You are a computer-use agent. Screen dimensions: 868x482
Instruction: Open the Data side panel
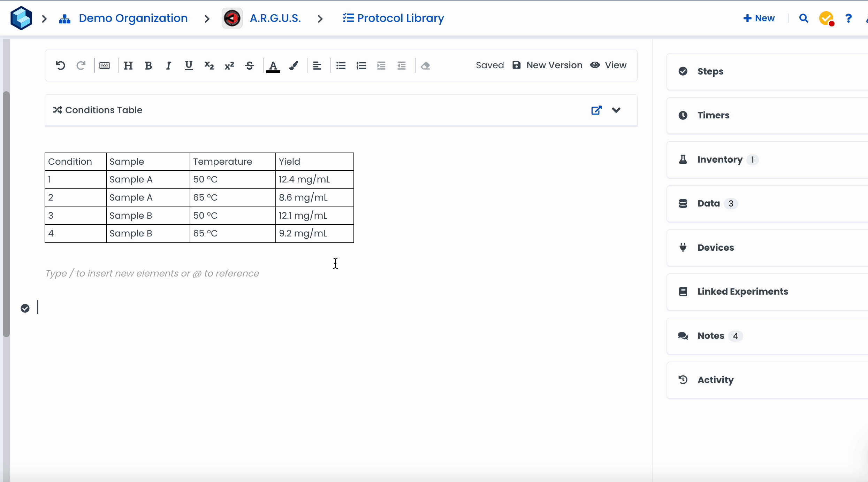708,203
